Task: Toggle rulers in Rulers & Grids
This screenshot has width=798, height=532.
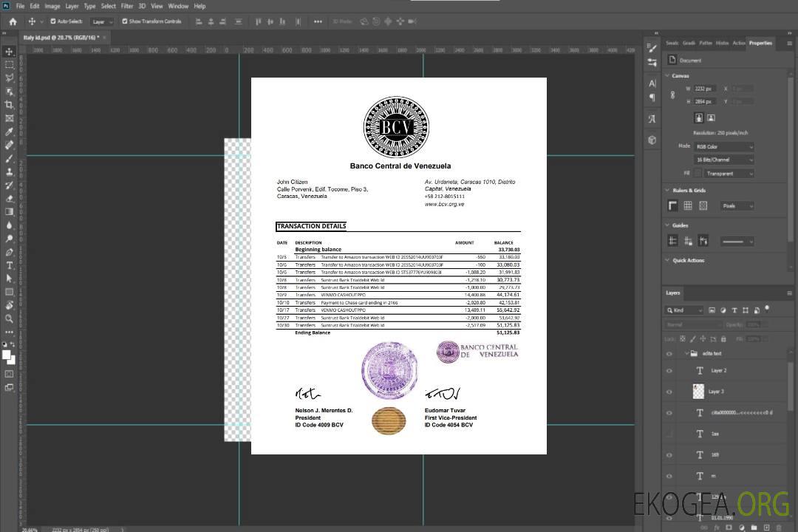Action: pos(673,205)
